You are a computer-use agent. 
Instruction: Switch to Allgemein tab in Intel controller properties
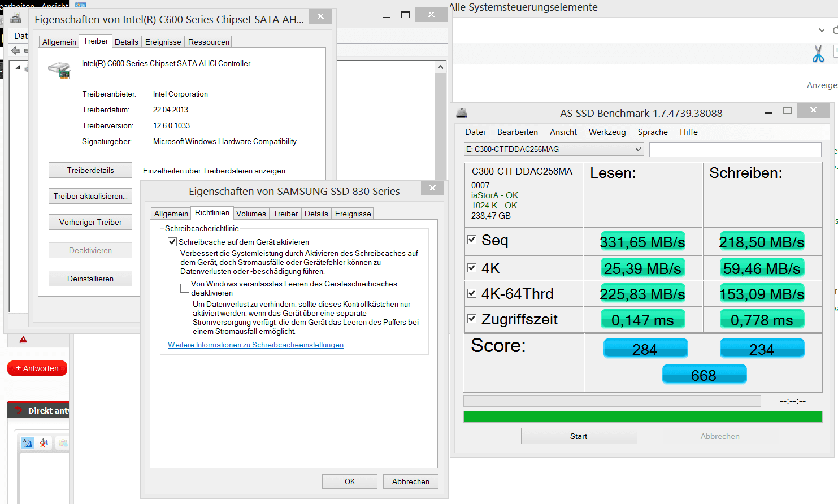pos(59,42)
